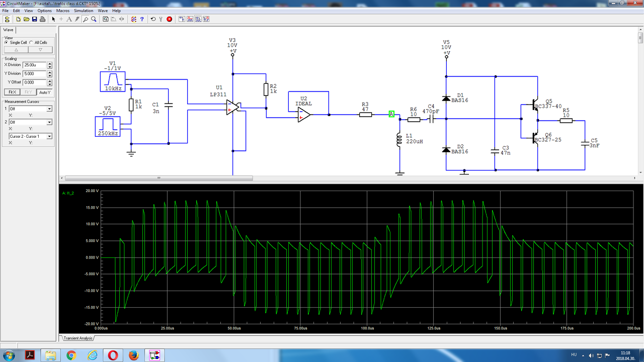Screen dimensions: 644x362
Task: Click the schematic horizontal scrollbar thumb
Action: click(159, 178)
